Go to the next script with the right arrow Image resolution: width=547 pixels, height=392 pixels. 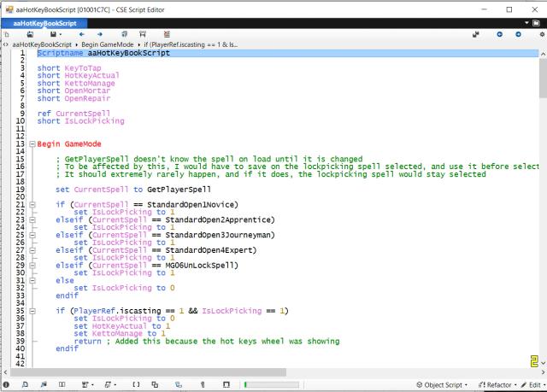click(100, 34)
